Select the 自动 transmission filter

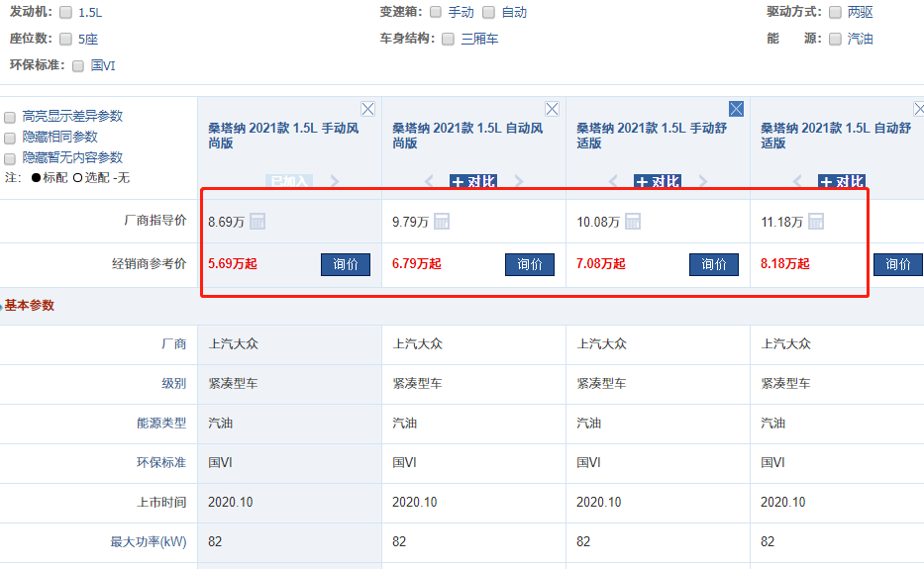[x=488, y=13]
